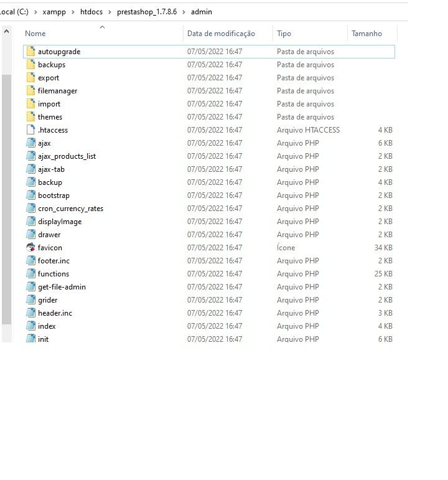Viewport: 448px width, 480px height.
Task: Navigate to htdocs in the address bar
Action: (91, 12)
